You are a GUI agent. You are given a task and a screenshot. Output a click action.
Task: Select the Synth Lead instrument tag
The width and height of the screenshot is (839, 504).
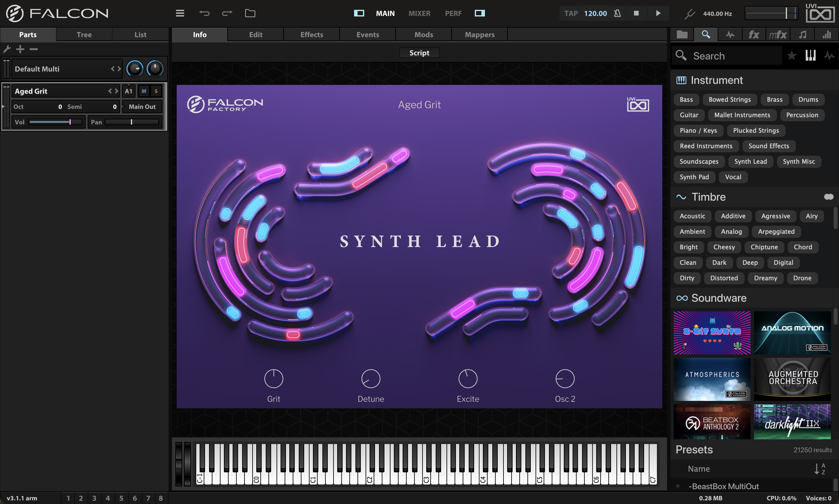(751, 161)
